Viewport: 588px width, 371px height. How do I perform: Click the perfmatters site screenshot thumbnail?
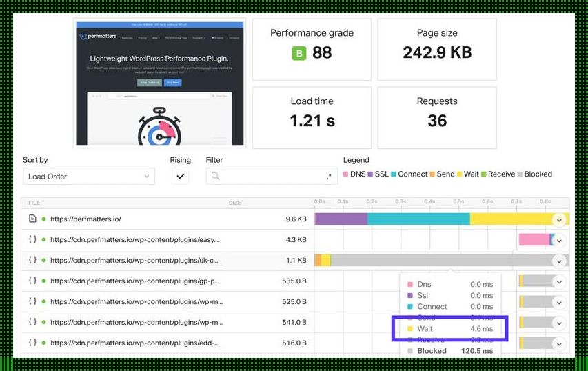point(160,83)
